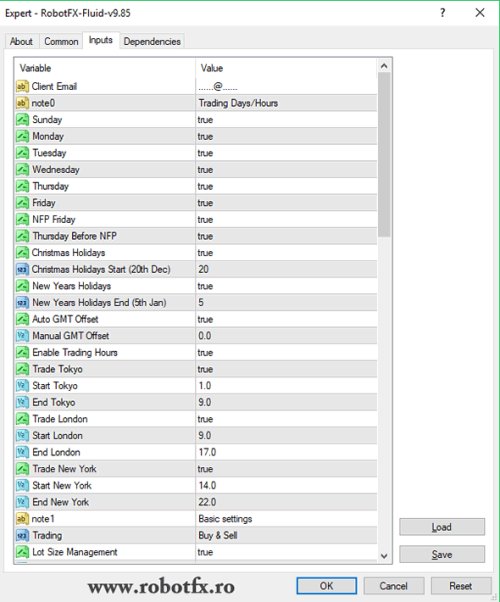Select the Inputs tab

pos(101,40)
